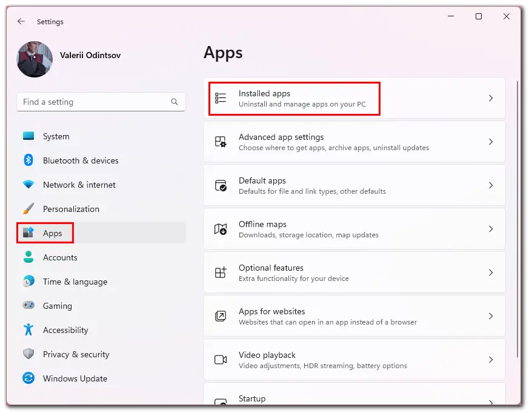The width and height of the screenshot is (532, 416).
Task: Expand Default apps chevron
Action: (491, 185)
